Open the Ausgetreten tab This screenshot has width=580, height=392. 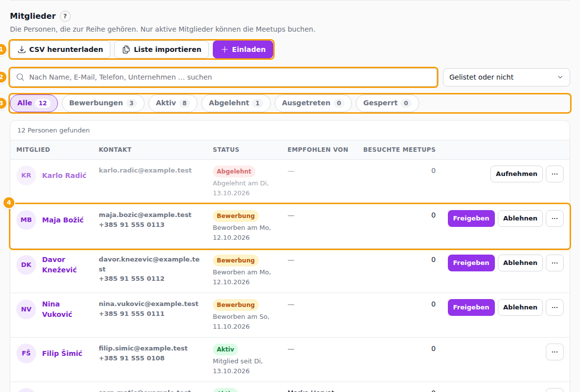click(x=313, y=103)
